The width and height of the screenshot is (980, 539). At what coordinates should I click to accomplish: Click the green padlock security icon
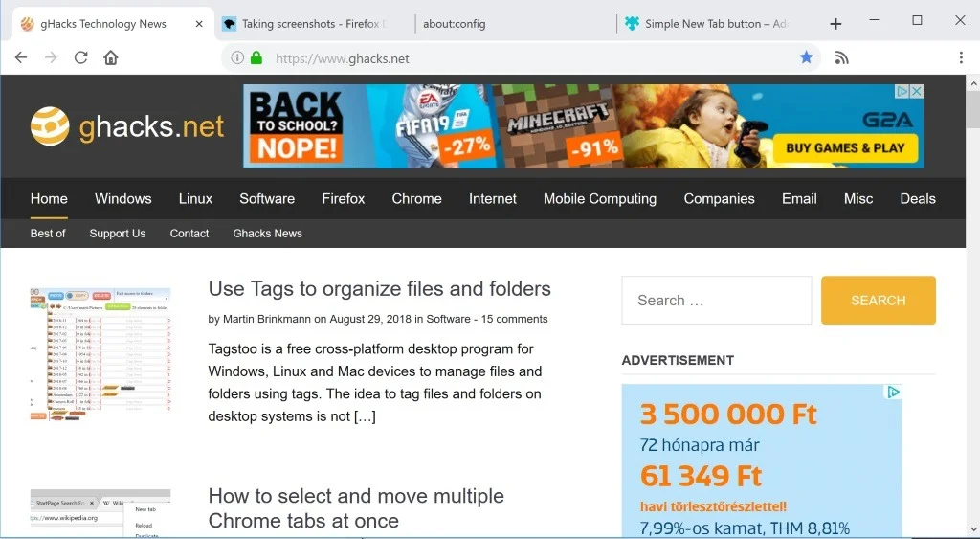256,58
